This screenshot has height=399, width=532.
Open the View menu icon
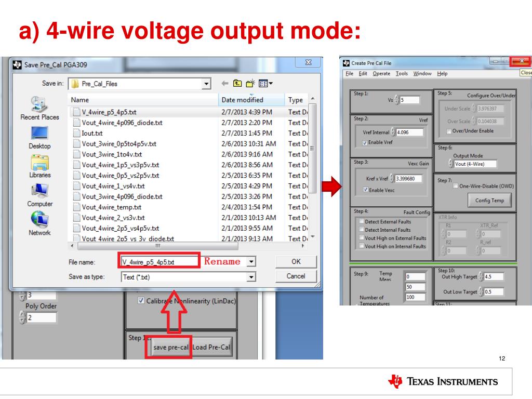263,84
